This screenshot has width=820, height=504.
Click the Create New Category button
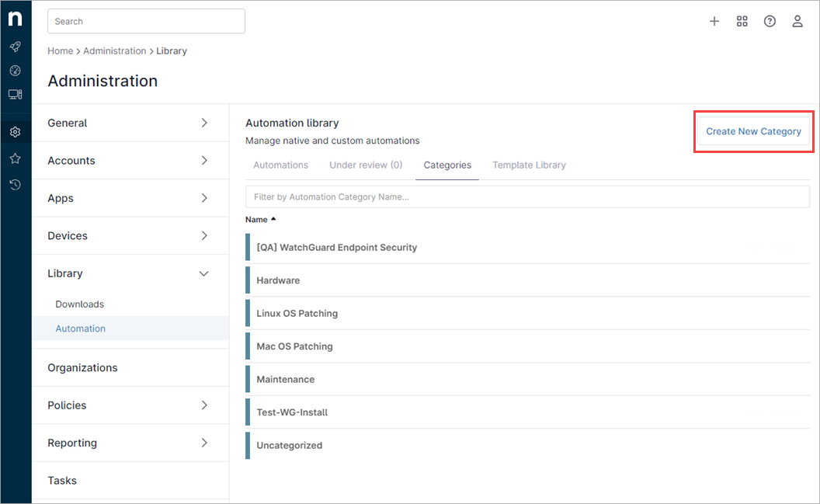pyautogui.click(x=753, y=131)
